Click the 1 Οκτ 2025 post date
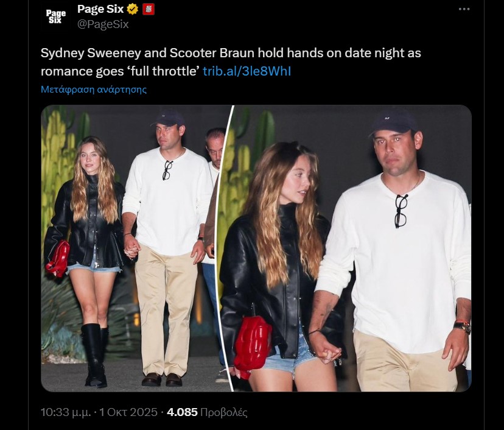This screenshot has height=430, width=504. (130, 412)
